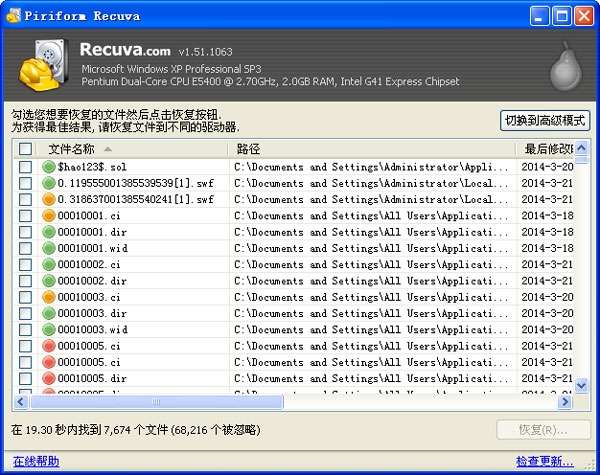This screenshot has height=475, width=600.
Task: Sort by the 文件名称 column header
Action: 132,149
